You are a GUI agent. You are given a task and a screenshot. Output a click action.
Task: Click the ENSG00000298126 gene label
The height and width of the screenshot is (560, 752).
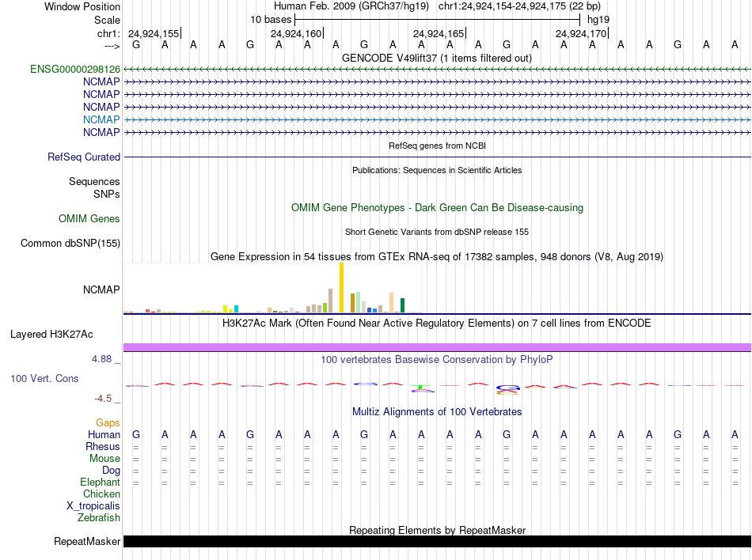75,70
